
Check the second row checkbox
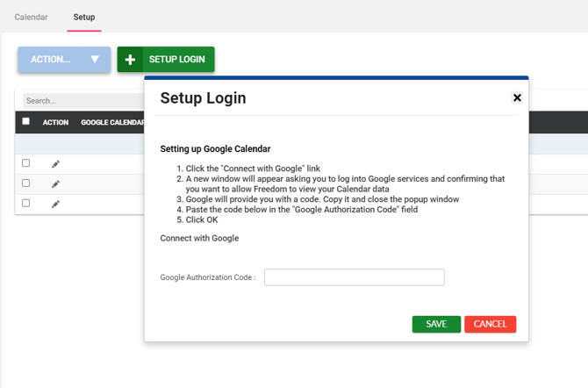pos(25,183)
